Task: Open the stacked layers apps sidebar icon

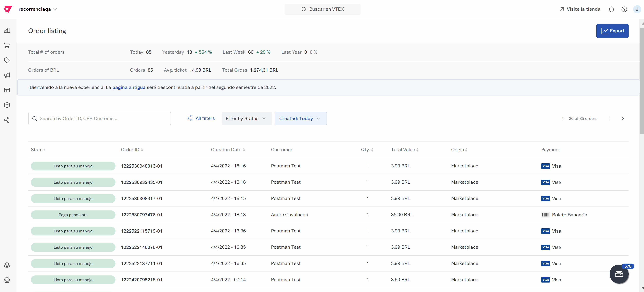Action: (7, 265)
